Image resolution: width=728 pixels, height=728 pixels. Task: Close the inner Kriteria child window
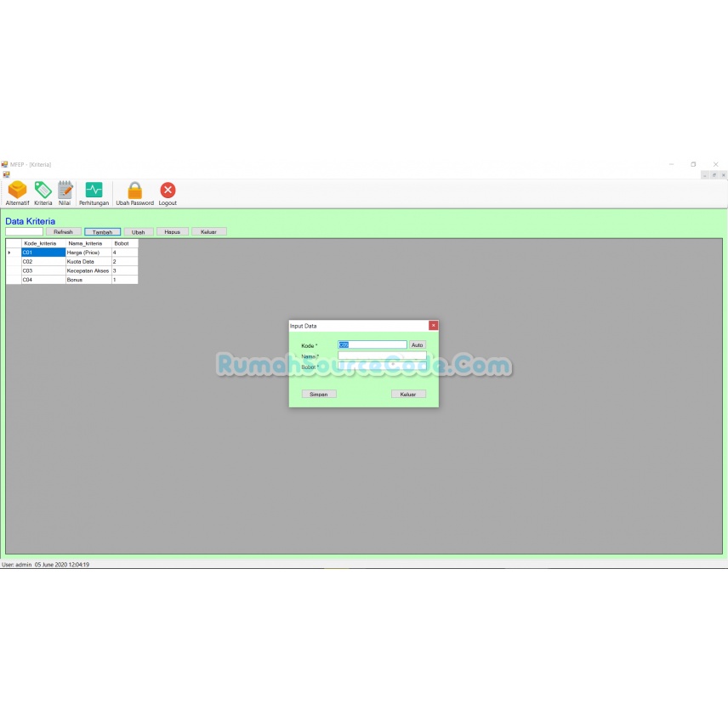(724, 175)
